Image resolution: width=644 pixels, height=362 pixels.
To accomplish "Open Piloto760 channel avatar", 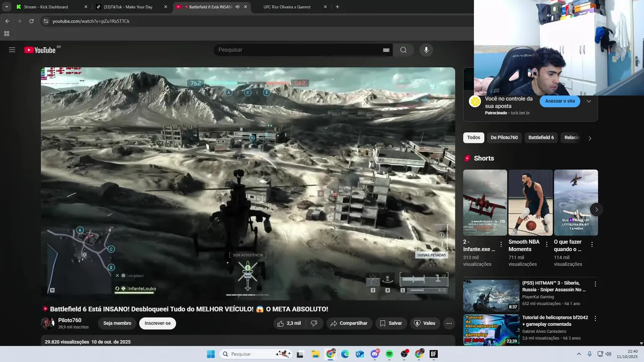I will pos(48,323).
